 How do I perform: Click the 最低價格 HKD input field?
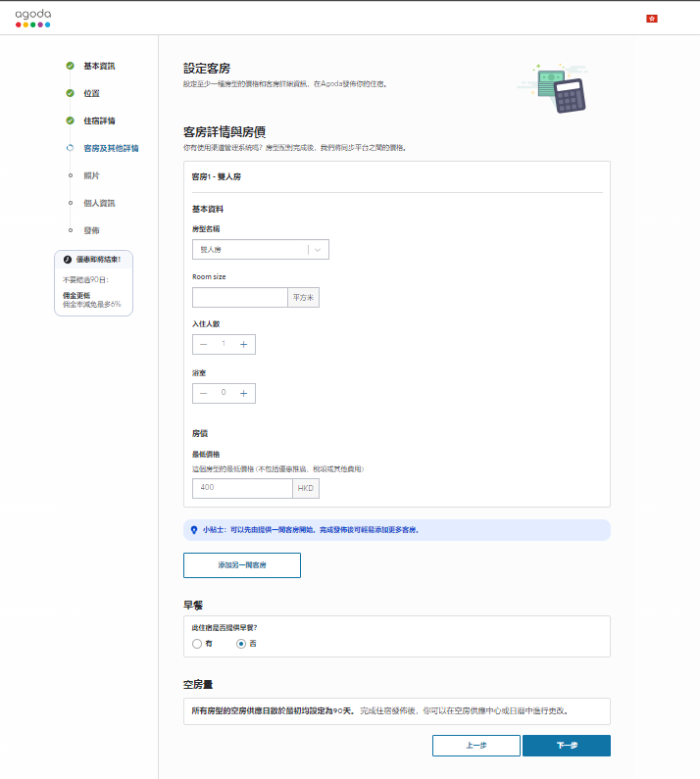[242, 487]
